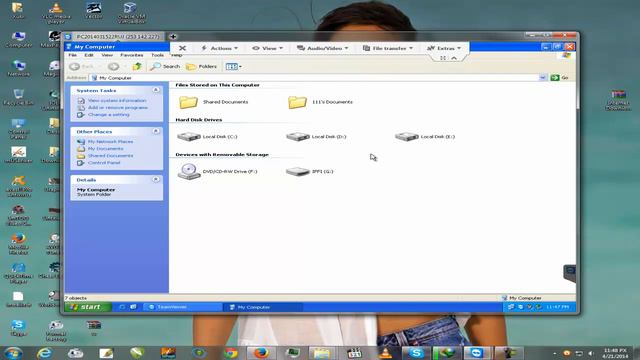Select the Shared Documents folder icon

188,102
